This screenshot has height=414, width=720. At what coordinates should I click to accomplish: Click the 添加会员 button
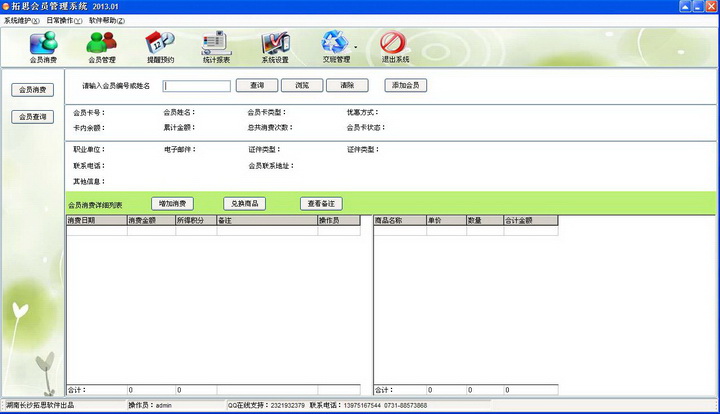click(405, 85)
